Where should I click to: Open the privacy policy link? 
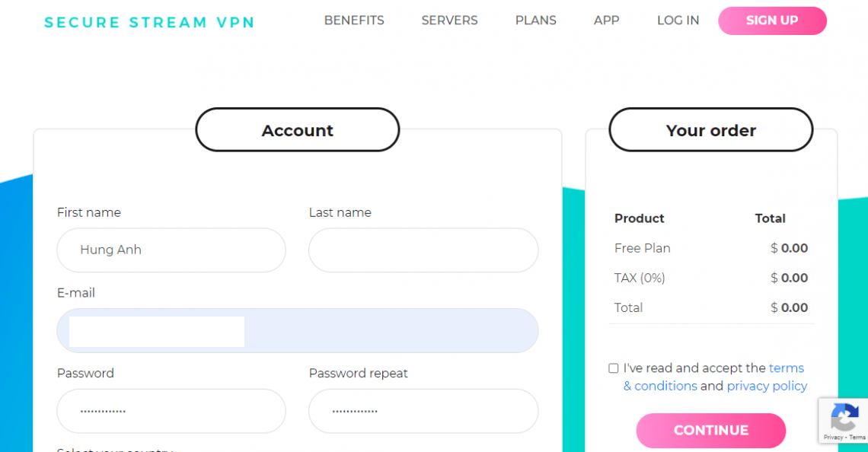[x=767, y=386]
